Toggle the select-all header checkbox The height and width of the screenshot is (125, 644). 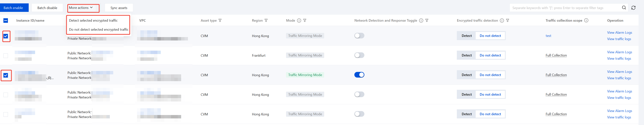tap(6, 21)
